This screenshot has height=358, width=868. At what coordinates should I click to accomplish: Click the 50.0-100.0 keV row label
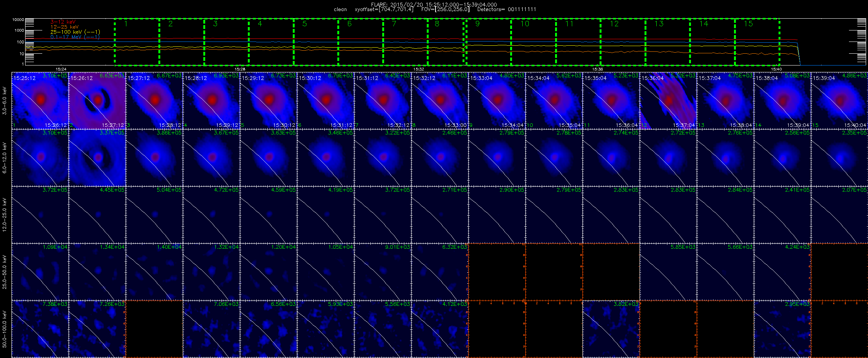5,329
